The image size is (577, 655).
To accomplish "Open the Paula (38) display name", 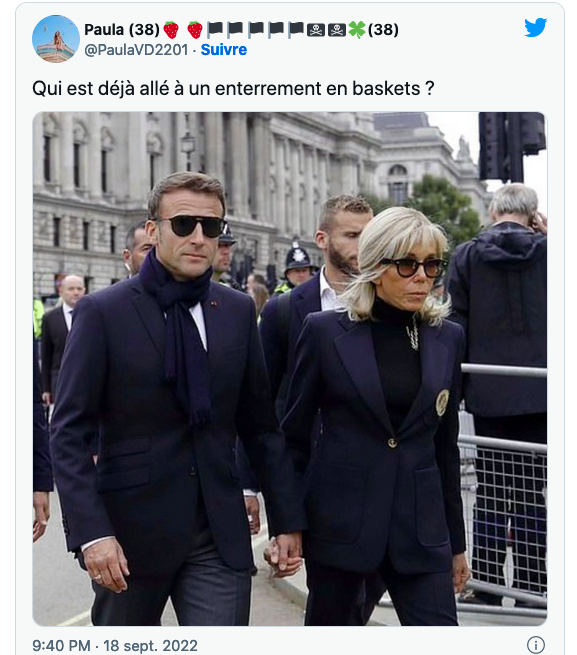I will [x=122, y=30].
